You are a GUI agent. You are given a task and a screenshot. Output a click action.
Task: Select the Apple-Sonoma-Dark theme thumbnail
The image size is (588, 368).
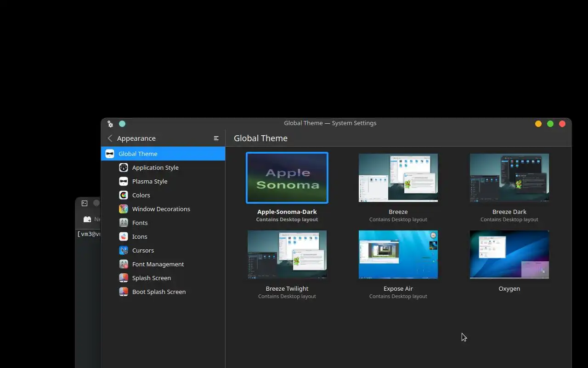tap(287, 178)
